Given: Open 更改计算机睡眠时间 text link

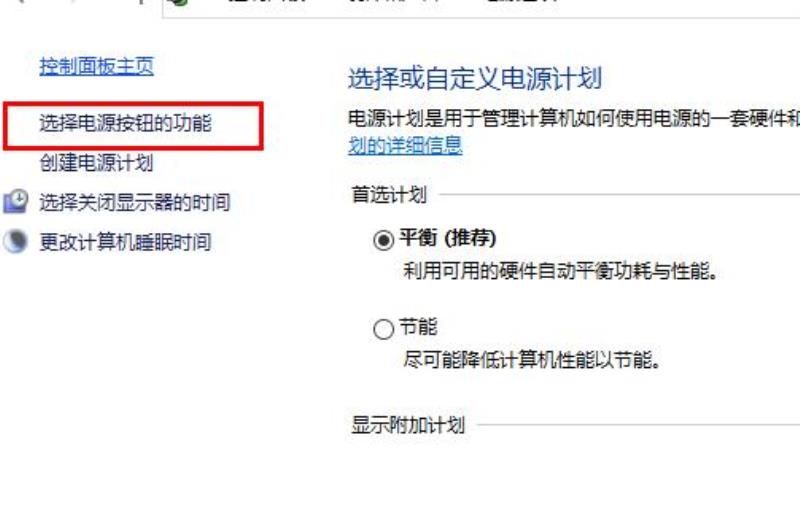Looking at the screenshot, I should pos(126,242).
